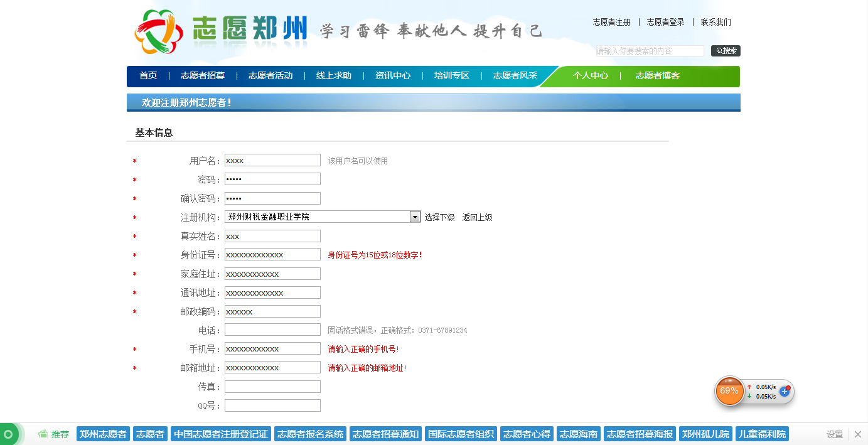Go to 个人中心 in the navigation bar
Viewport: 868px width, 445px height.
(x=590, y=76)
